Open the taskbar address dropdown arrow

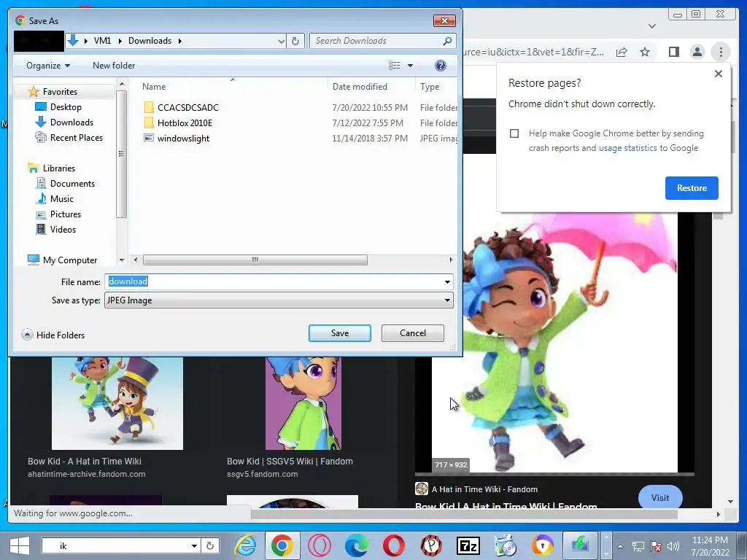[194, 545]
